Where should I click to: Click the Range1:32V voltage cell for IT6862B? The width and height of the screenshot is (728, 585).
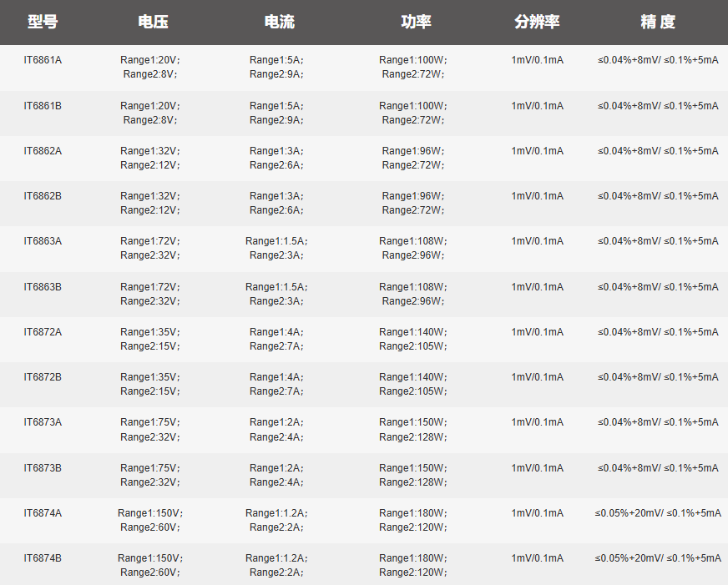point(150,196)
